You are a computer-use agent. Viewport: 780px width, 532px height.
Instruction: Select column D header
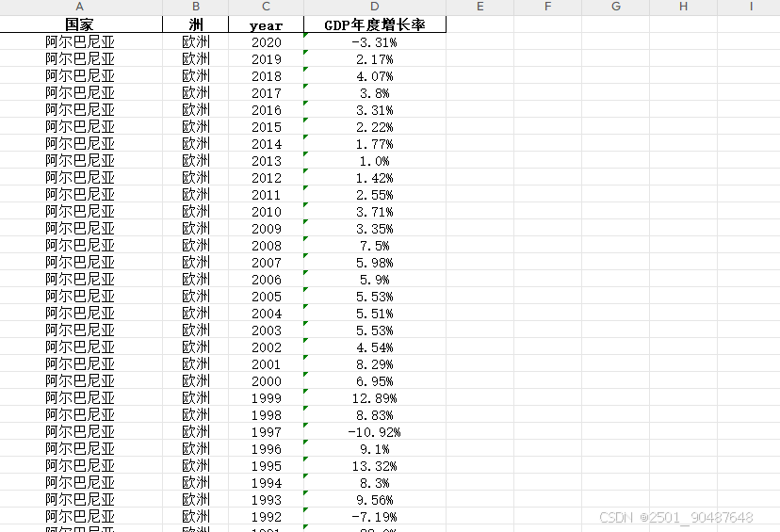[x=375, y=7]
